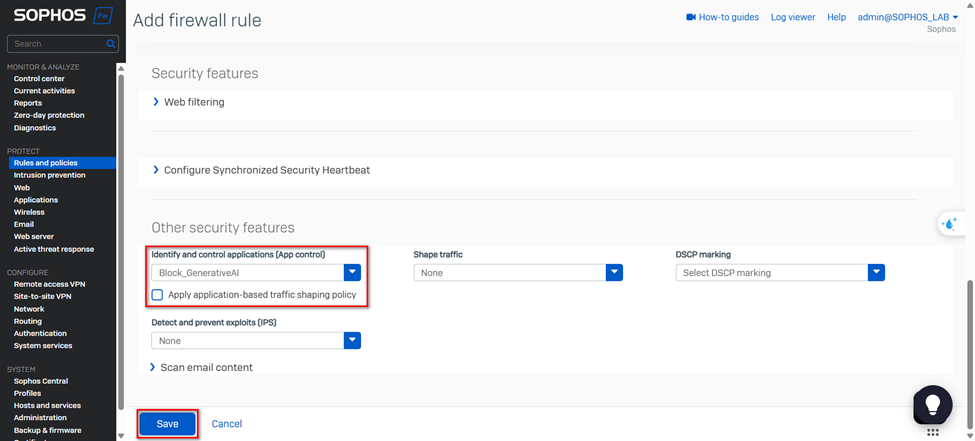Enable application-based traffic shaping policy checkbox
The height and width of the screenshot is (441, 975).
point(157,295)
